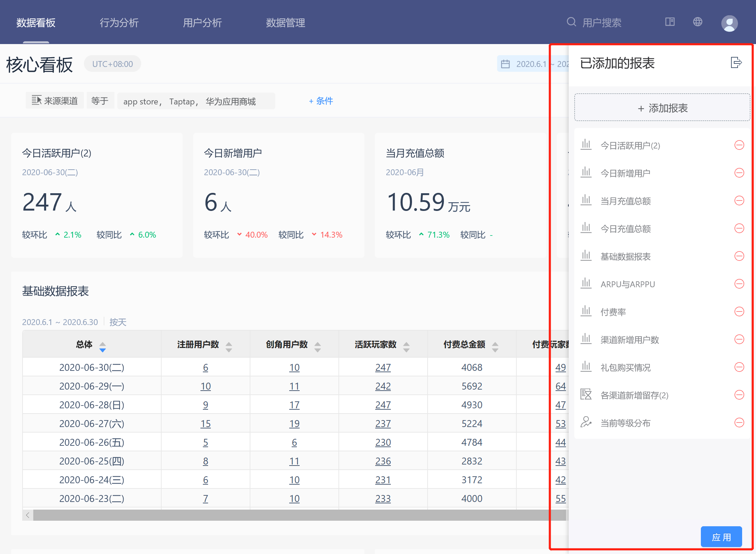Screen dimensions: 756x554
Task: Remove 各渠道新增留存(2) from the added reports
Action: 739,395
